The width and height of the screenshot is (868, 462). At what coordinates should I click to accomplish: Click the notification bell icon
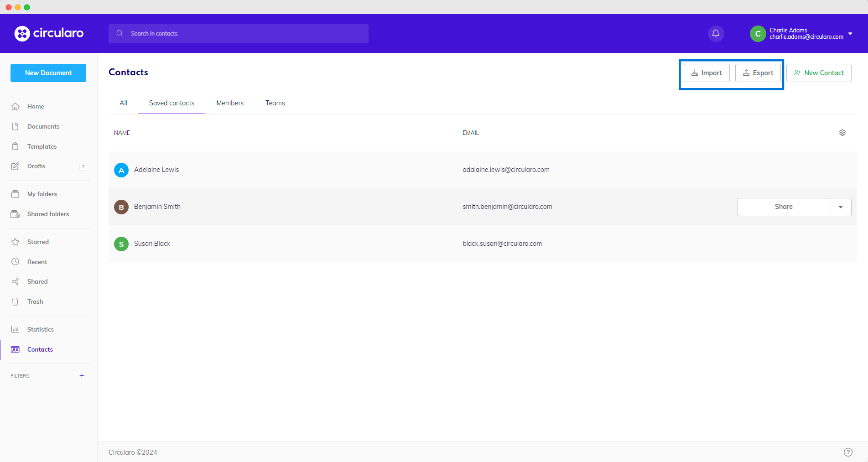point(716,34)
